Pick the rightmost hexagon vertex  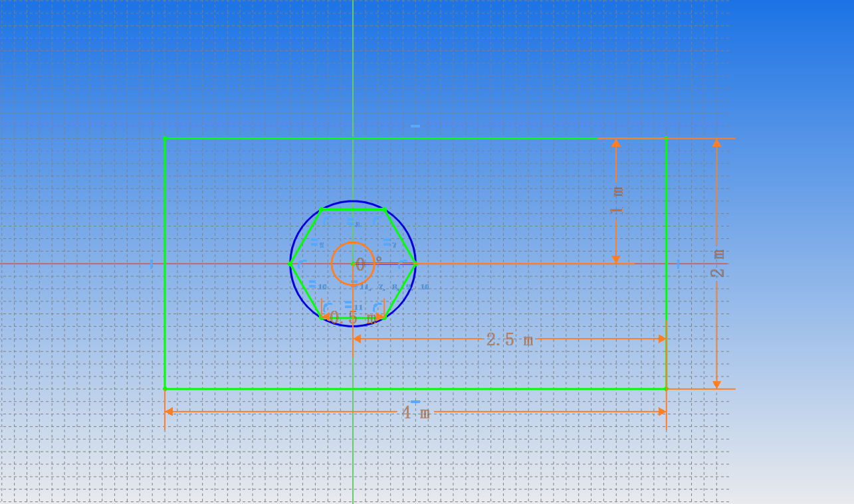(x=415, y=264)
